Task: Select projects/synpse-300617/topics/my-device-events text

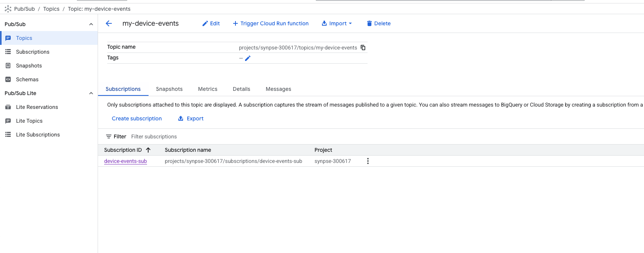Action: [x=298, y=48]
